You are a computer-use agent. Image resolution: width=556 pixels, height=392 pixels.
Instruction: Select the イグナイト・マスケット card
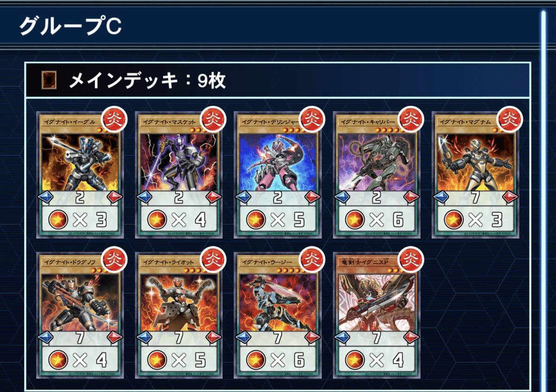coord(179,175)
